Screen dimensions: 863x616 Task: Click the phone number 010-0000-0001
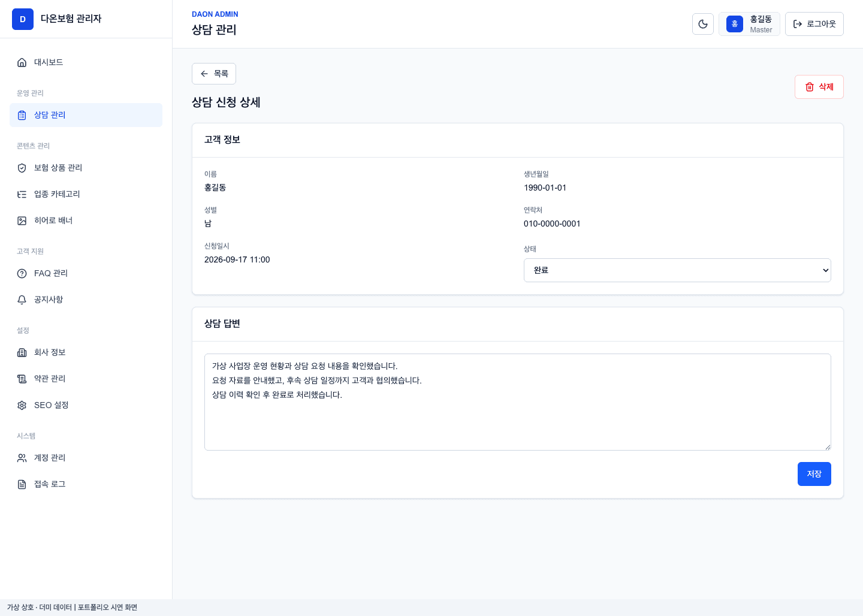click(x=552, y=224)
